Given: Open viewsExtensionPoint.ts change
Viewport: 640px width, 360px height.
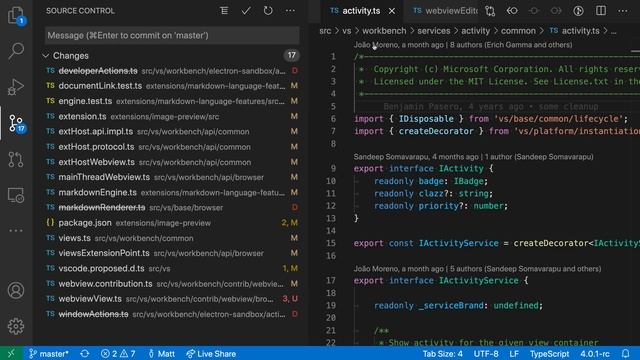Looking at the screenshot, I should 171,253.
